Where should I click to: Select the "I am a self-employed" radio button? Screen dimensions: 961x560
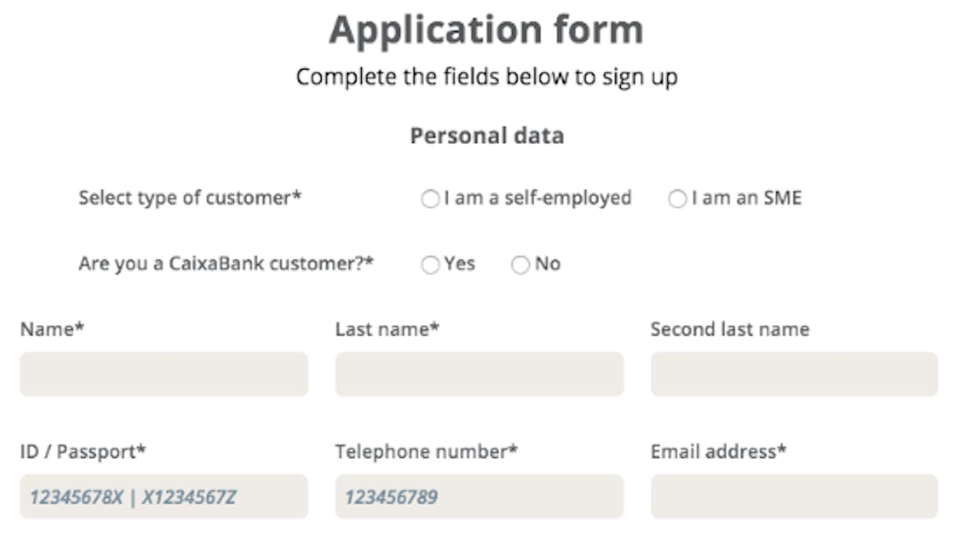(430, 199)
